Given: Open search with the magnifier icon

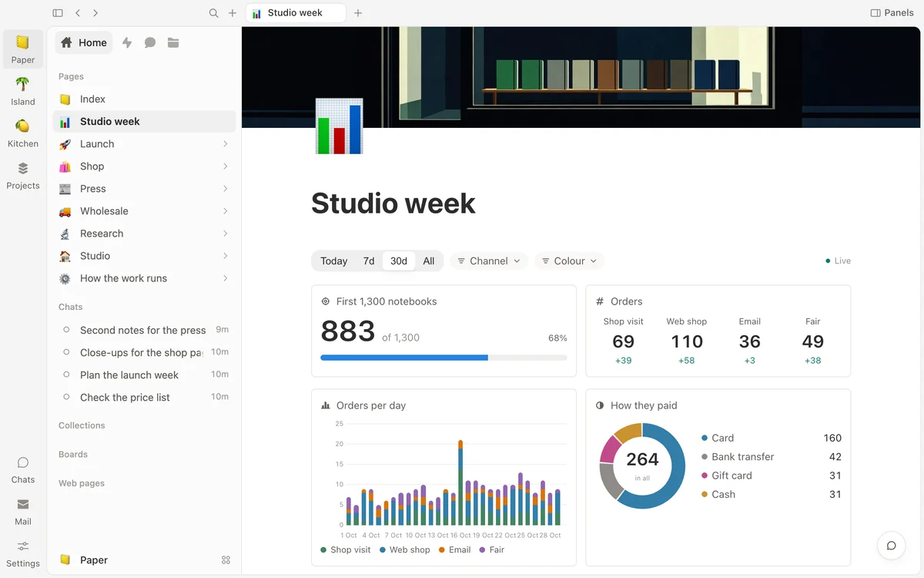Looking at the screenshot, I should pos(214,13).
